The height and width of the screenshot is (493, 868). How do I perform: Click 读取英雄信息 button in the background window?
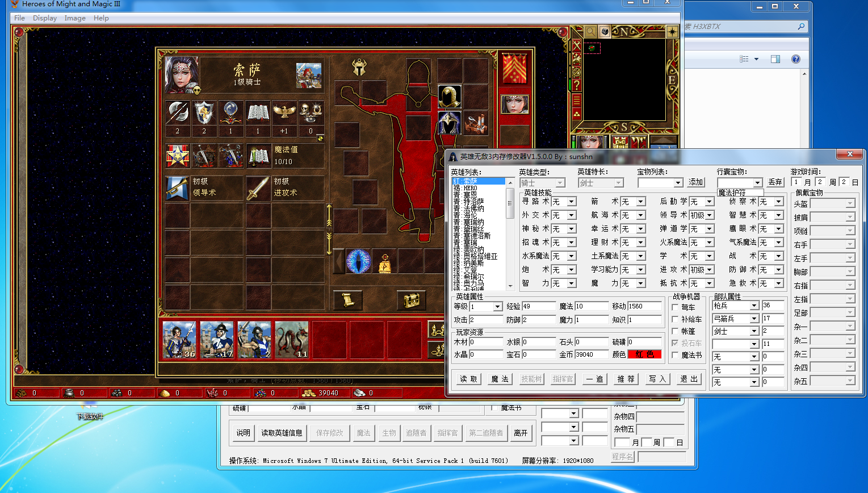(282, 433)
